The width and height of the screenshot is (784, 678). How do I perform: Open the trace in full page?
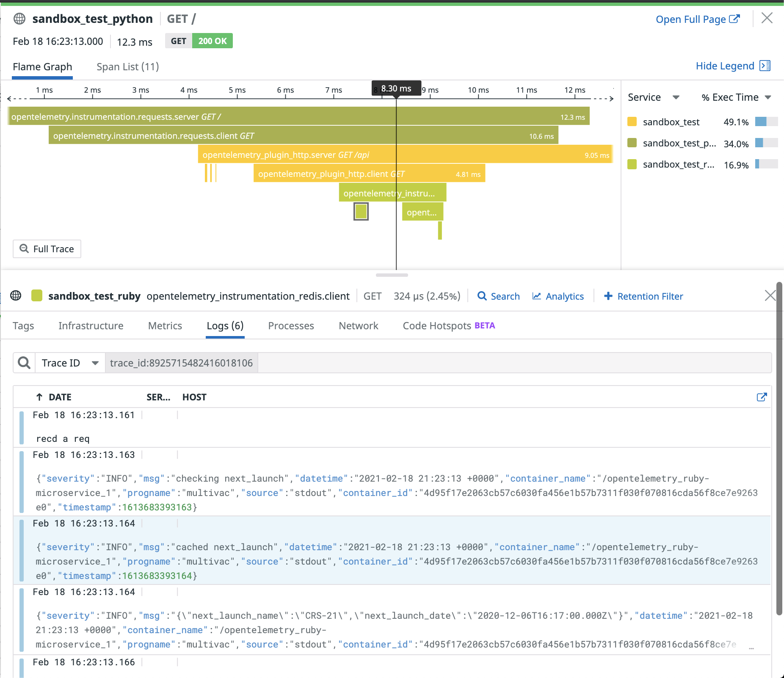(x=698, y=19)
